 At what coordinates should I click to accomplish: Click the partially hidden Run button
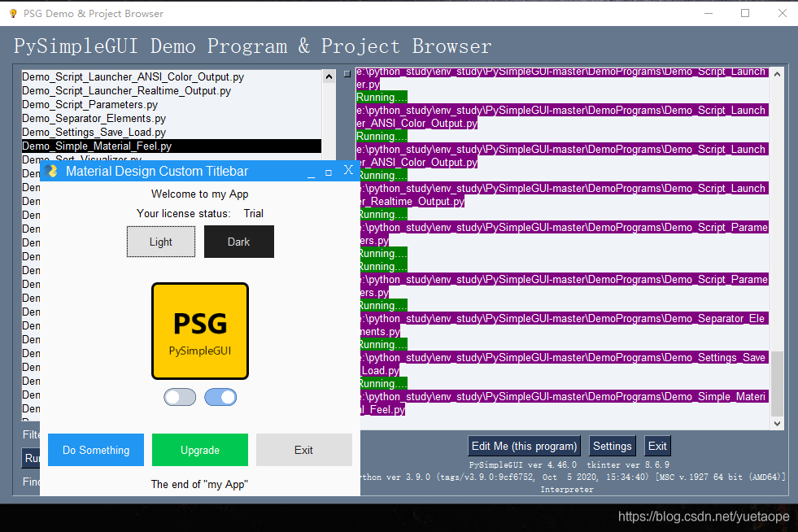click(31, 458)
